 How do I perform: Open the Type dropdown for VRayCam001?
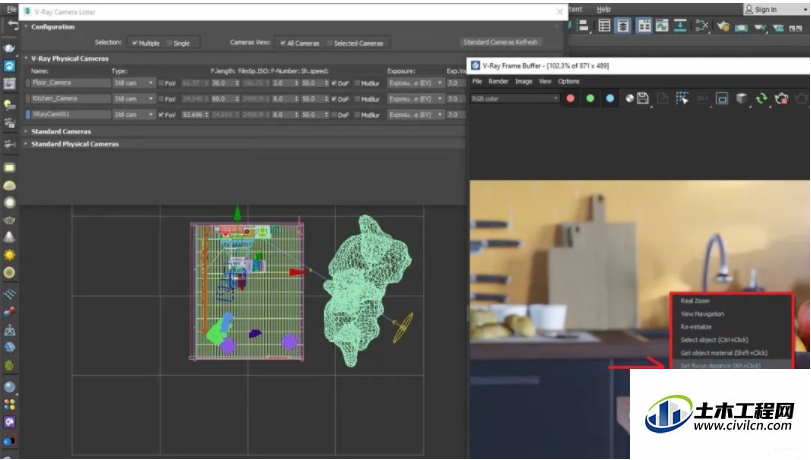pos(134,114)
